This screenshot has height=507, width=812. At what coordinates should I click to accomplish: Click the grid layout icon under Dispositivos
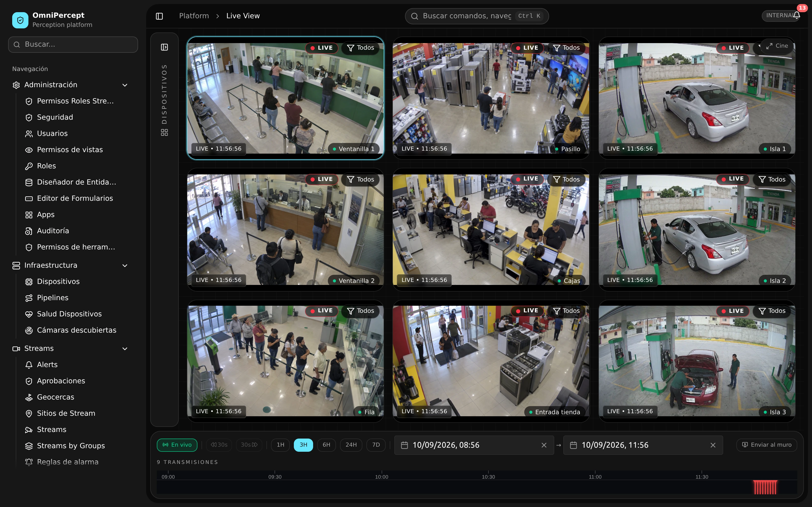(164, 133)
